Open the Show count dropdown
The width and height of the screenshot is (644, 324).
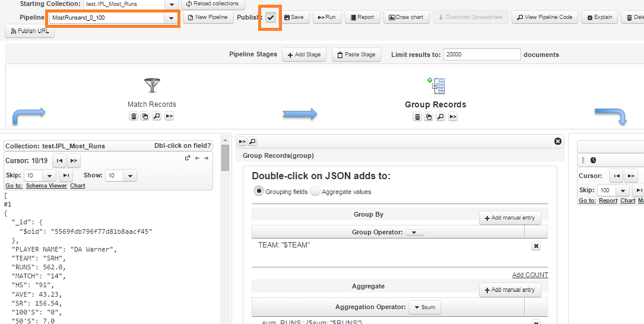[130, 176]
